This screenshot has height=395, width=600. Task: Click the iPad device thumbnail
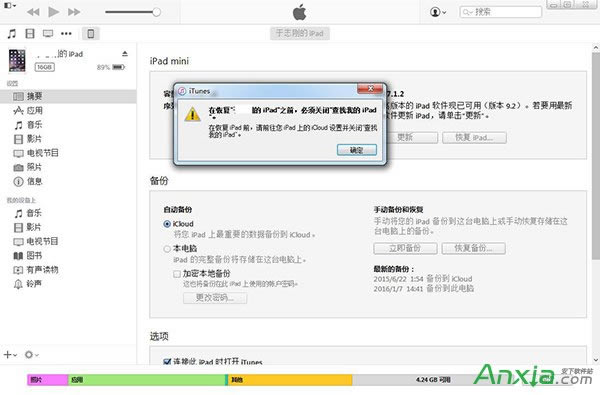tap(17, 60)
